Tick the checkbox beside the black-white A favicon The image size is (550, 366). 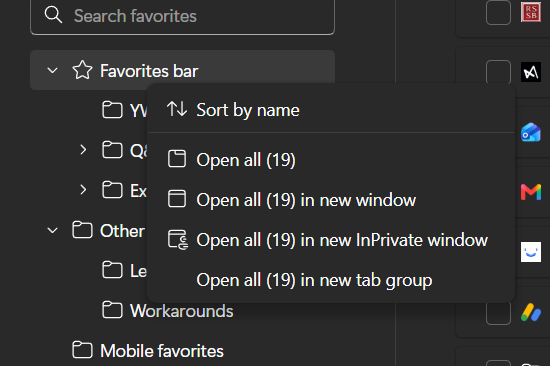coord(498,72)
